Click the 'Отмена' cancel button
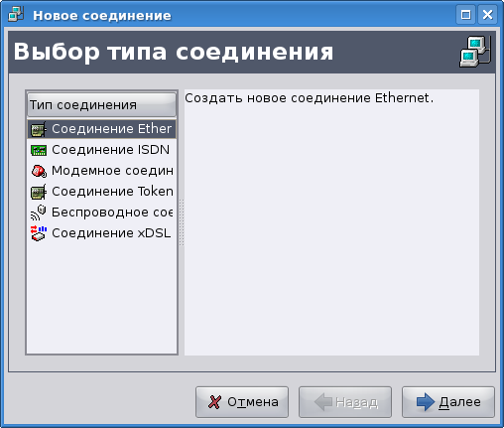 click(242, 402)
